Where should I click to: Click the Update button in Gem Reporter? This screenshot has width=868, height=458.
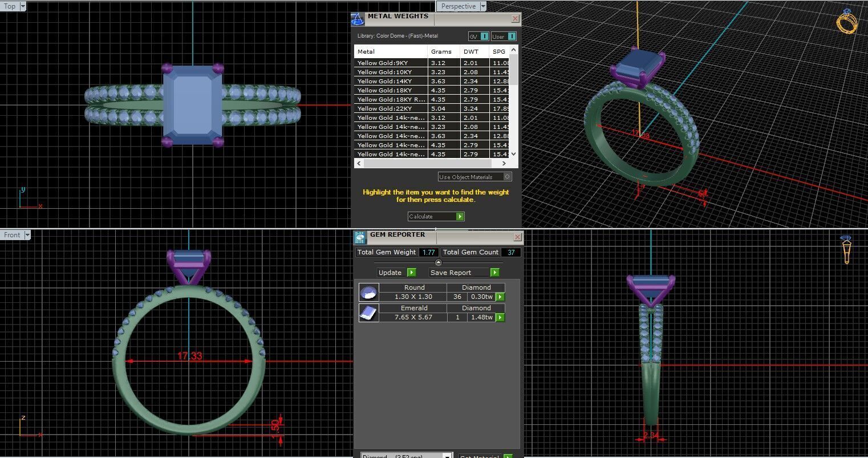point(397,273)
